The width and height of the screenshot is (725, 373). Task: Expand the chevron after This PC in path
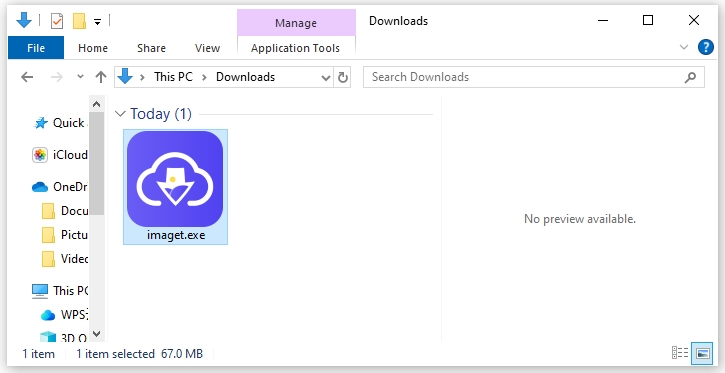coord(204,77)
